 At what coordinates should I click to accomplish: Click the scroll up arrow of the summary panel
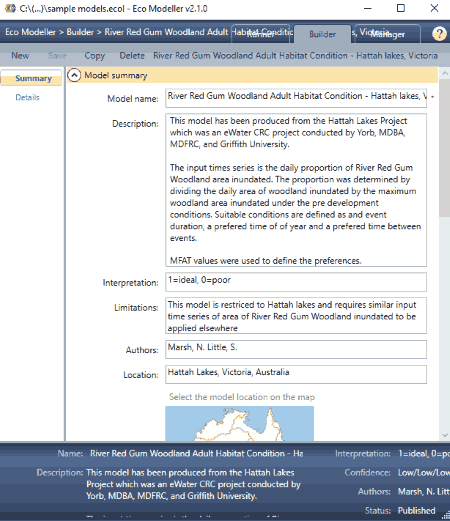(445, 73)
